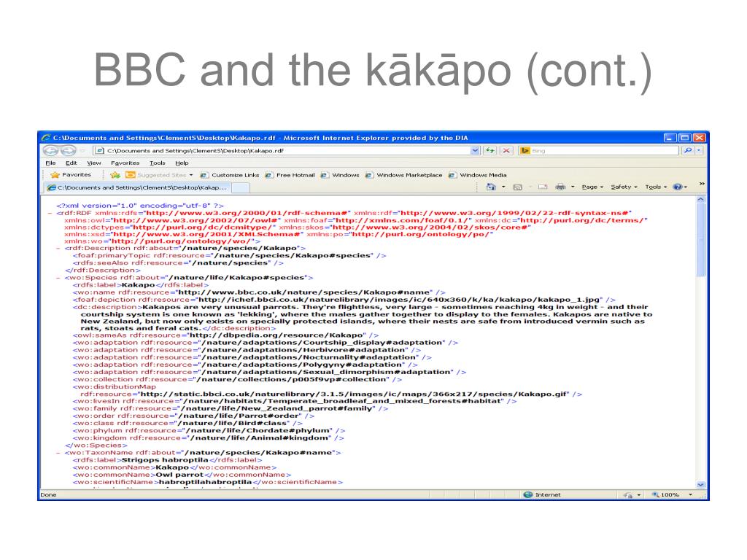The image size is (747, 560).
Task: Open the Page dropdown menu
Action: click(x=592, y=187)
